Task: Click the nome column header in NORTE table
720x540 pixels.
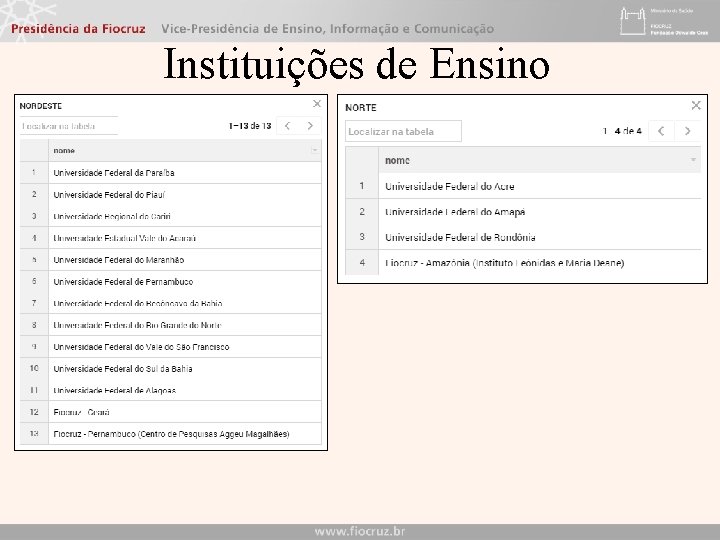Action: tap(540, 160)
